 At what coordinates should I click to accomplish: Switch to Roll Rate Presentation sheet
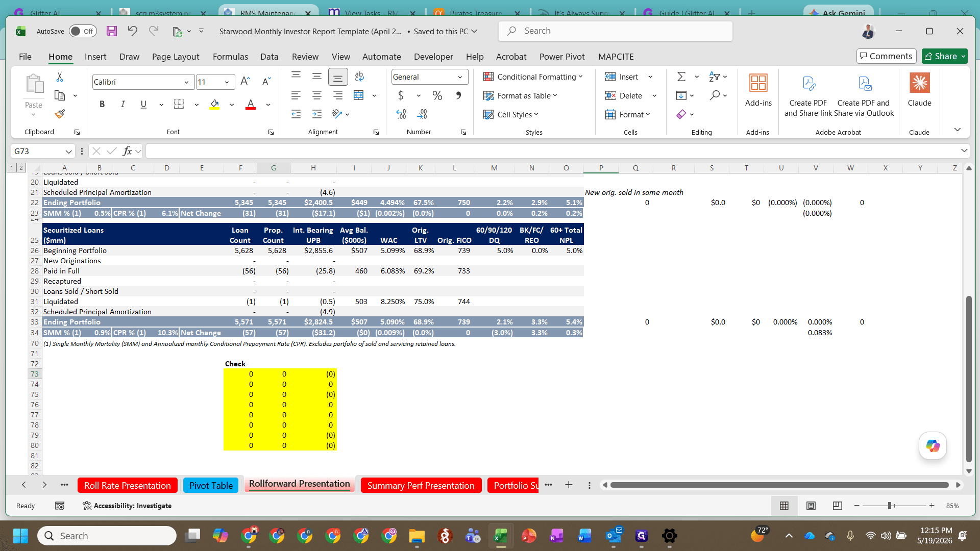point(128,485)
